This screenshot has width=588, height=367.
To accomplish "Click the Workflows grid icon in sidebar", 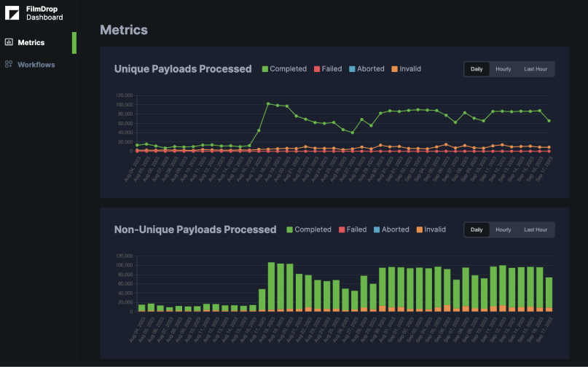I will point(9,65).
